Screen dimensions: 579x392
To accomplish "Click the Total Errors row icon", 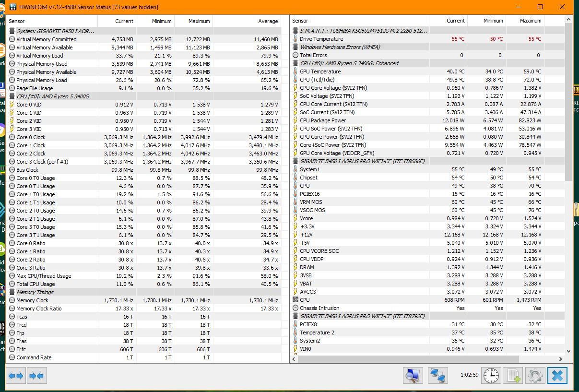I will coord(295,55).
